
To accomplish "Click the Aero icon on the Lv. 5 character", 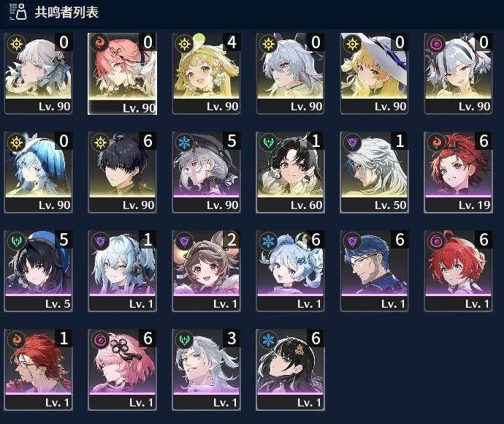I will [16, 241].
